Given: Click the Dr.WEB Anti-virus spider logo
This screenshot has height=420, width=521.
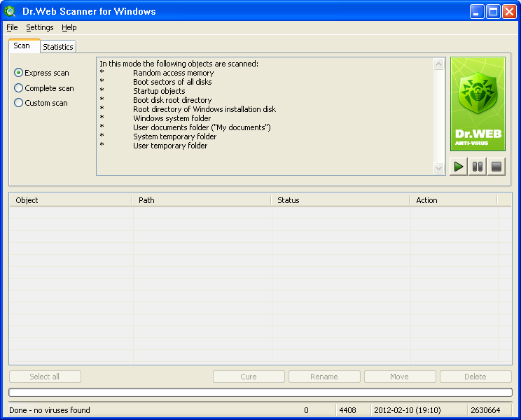Looking at the screenshot, I should [x=478, y=104].
